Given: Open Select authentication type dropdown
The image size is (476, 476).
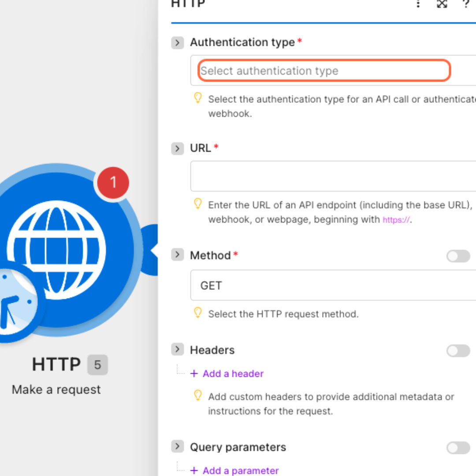Looking at the screenshot, I should [324, 71].
